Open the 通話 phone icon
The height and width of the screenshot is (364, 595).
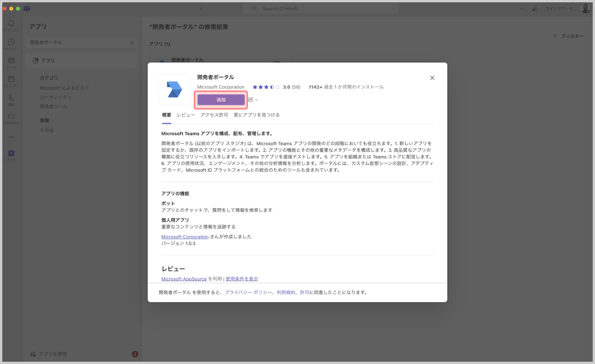(11, 98)
